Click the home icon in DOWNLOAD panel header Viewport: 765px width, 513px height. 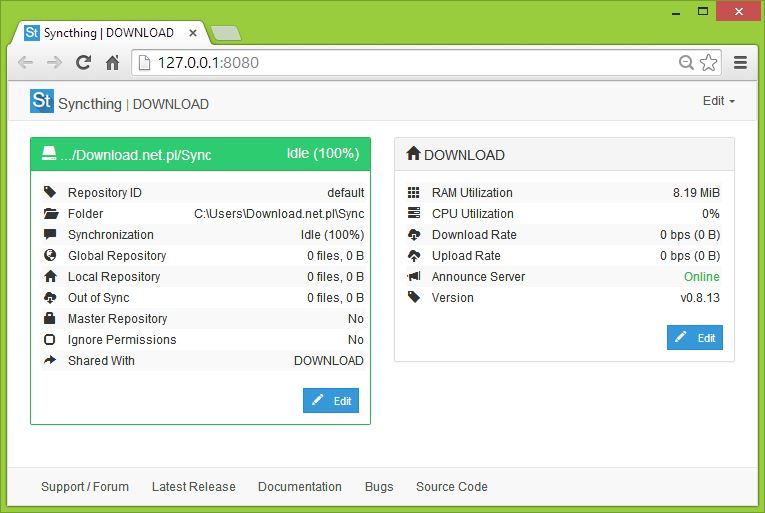pyautogui.click(x=413, y=153)
